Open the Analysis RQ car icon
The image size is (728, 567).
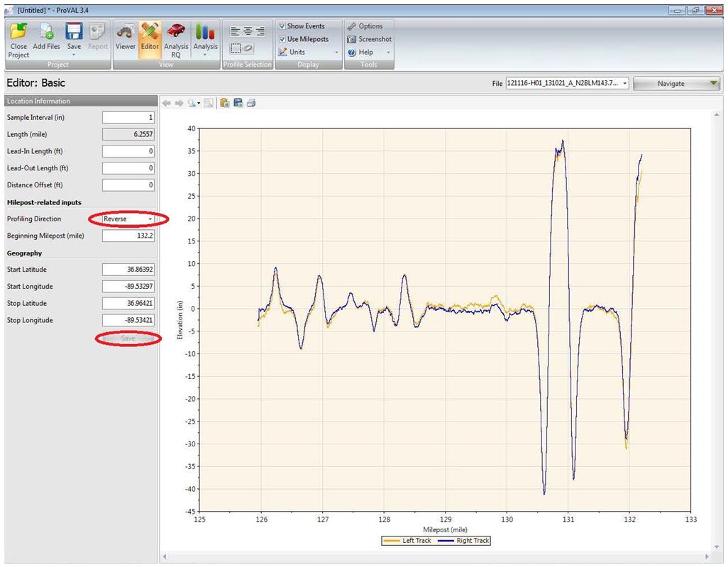pyautogui.click(x=176, y=31)
